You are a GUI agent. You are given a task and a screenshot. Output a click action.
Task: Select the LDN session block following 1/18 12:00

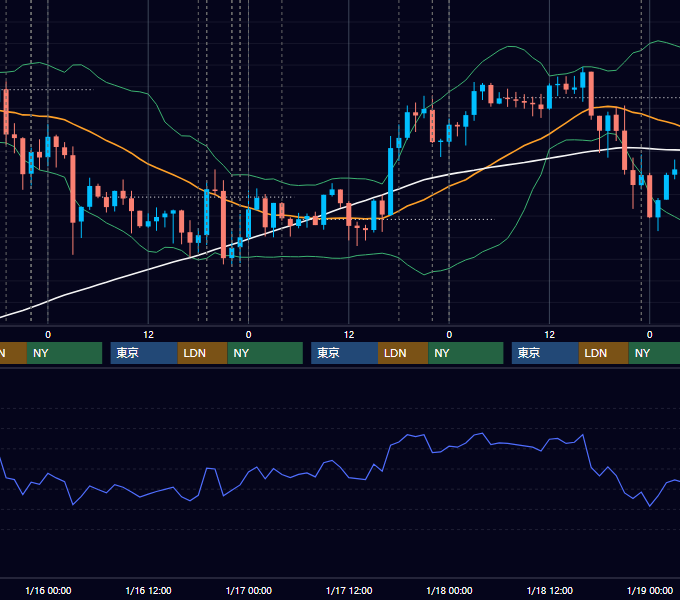(604, 353)
